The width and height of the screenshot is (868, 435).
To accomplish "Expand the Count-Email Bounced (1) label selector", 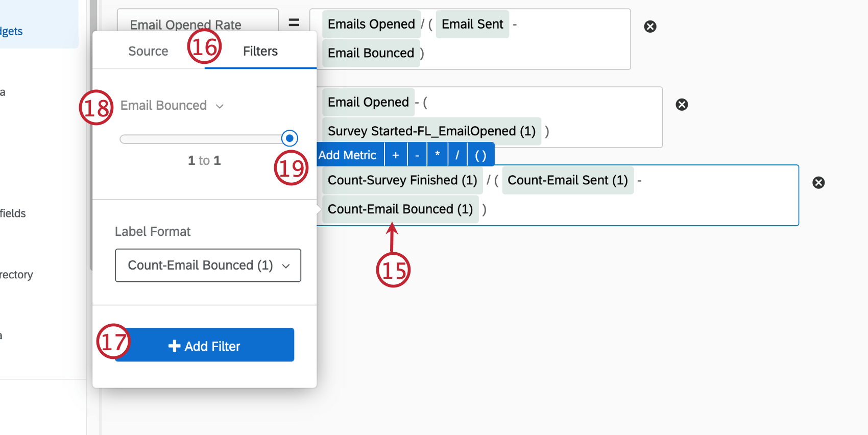I will (x=286, y=265).
